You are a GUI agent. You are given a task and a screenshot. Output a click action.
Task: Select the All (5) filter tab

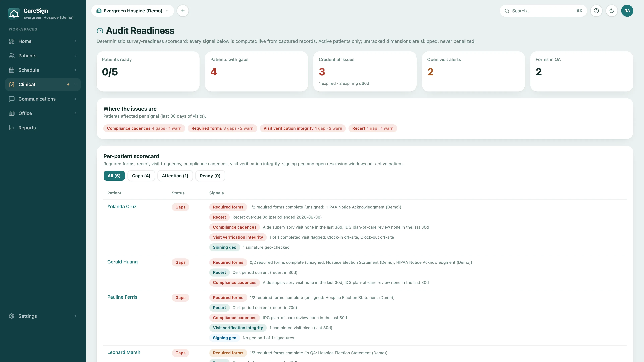(x=114, y=176)
